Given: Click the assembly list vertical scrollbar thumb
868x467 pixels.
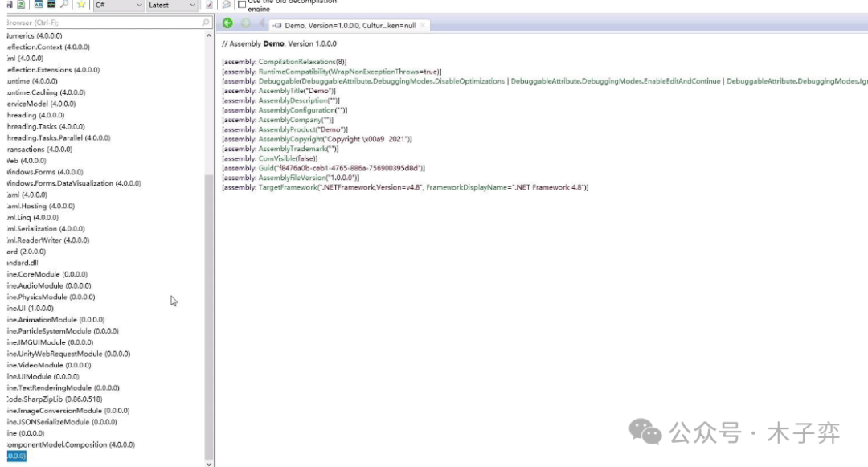Looking at the screenshot, I should tap(209, 315).
